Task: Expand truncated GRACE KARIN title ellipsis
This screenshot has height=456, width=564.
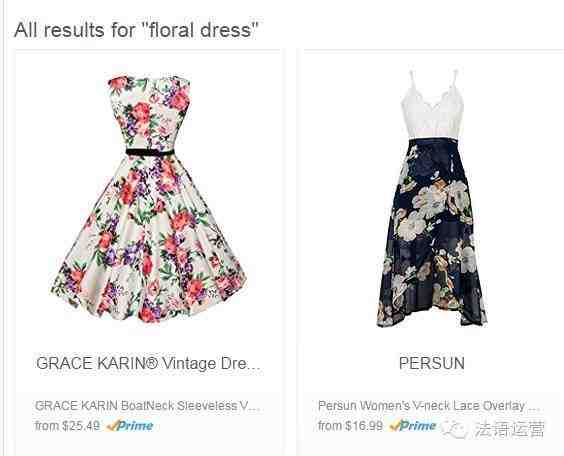Action: tap(255, 368)
